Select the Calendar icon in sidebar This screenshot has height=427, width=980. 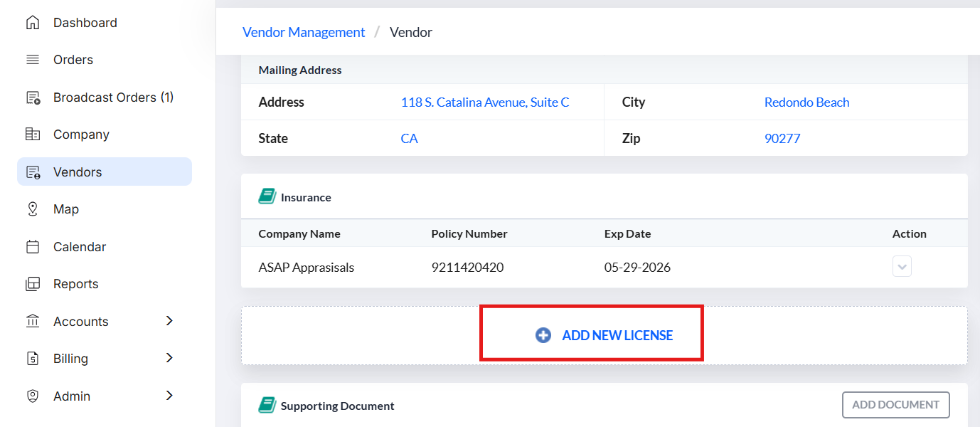[x=33, y=246]
